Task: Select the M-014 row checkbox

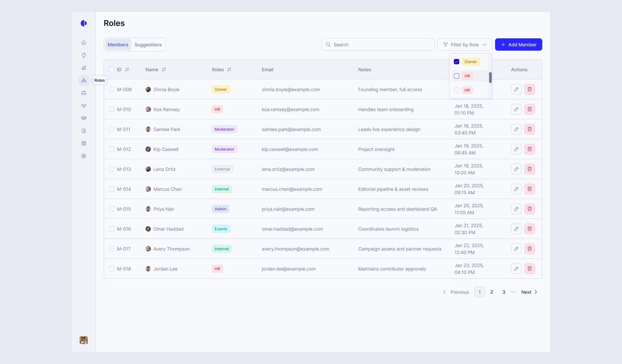Action: coord(111,189)
